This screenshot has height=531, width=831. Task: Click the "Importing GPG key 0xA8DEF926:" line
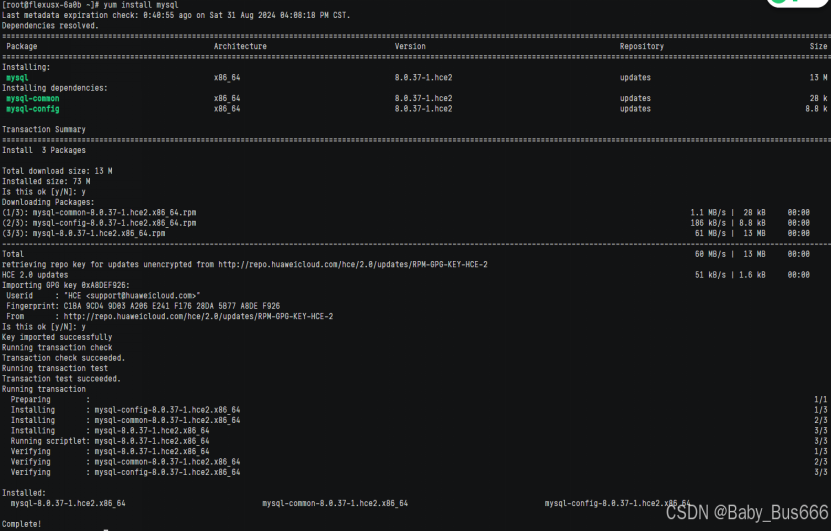point(66,285)
